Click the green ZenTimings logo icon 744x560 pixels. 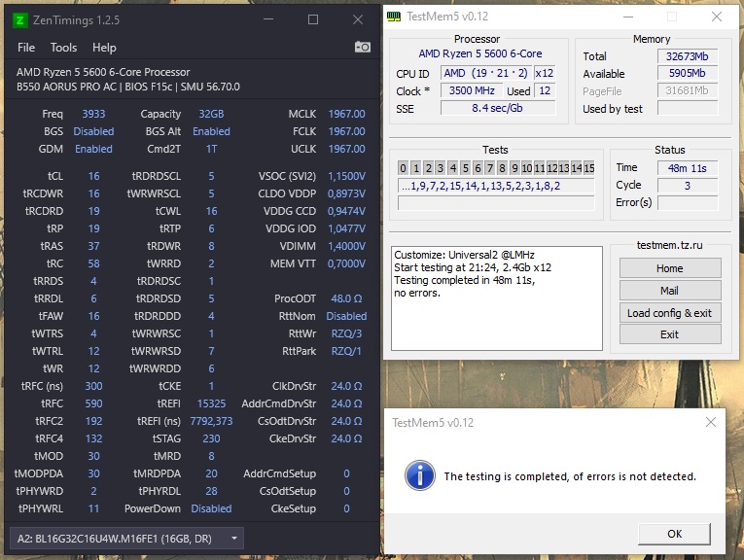(x=19, y=20)
